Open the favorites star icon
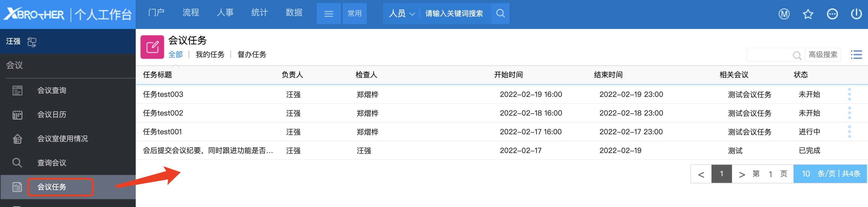 click(x=808, y=14)
